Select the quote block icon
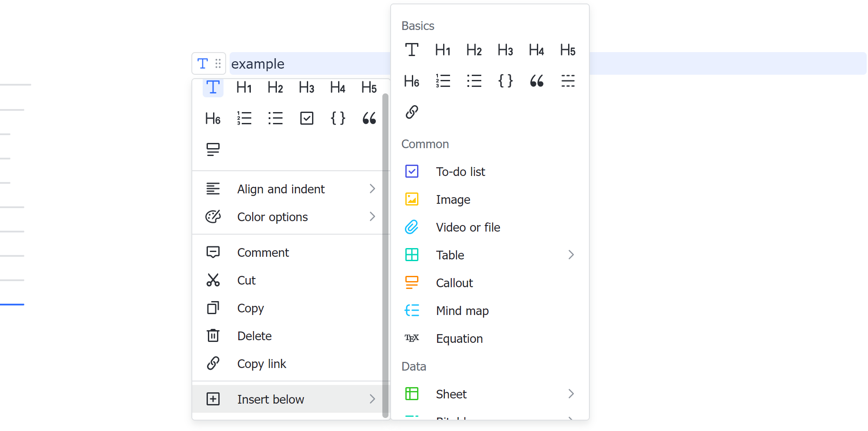 pos(369,118)
